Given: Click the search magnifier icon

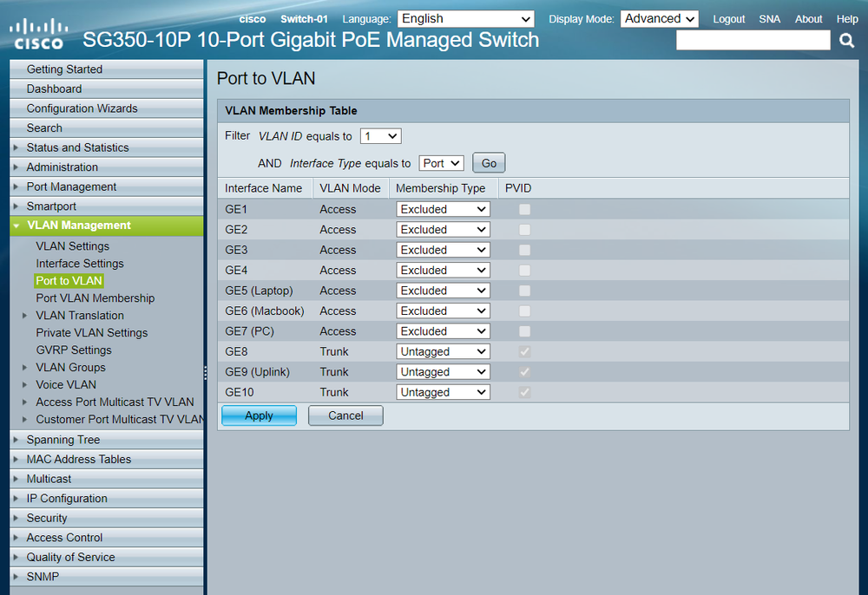Looking at the screenshot, I should point(846,40).
